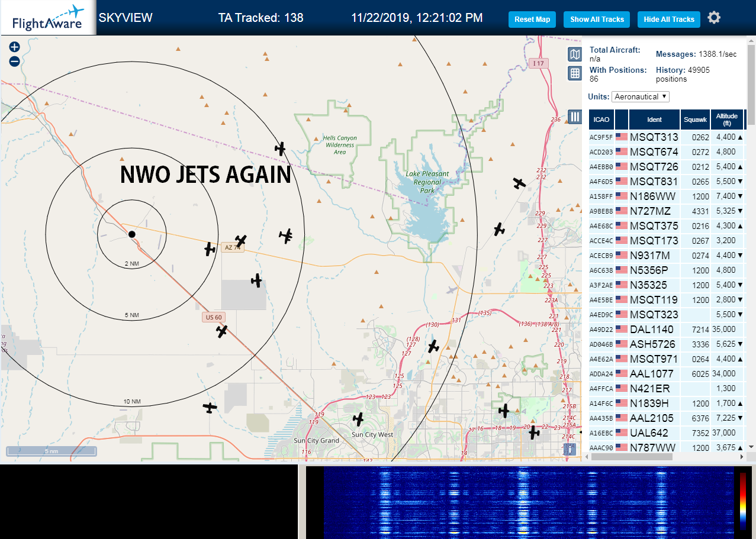Select N727MZ aircraft row
Image resolution: width=756 pixels, height=539 pixels.
(x=666, y=211)
